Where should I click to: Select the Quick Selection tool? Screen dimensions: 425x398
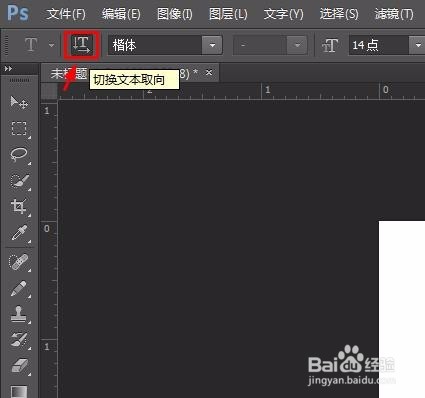(20, 181)
